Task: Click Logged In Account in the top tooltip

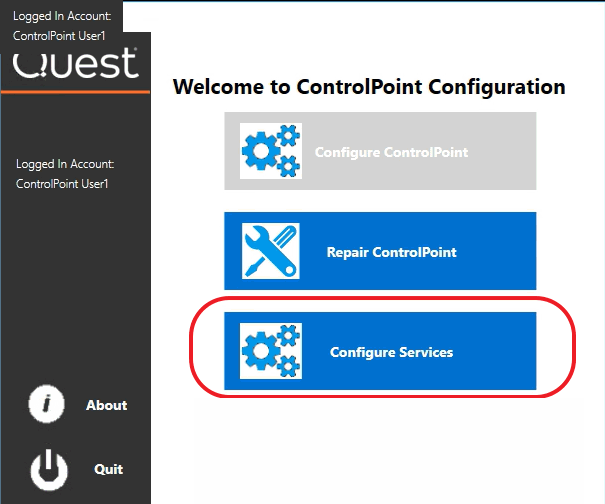Action: point(61,15)
